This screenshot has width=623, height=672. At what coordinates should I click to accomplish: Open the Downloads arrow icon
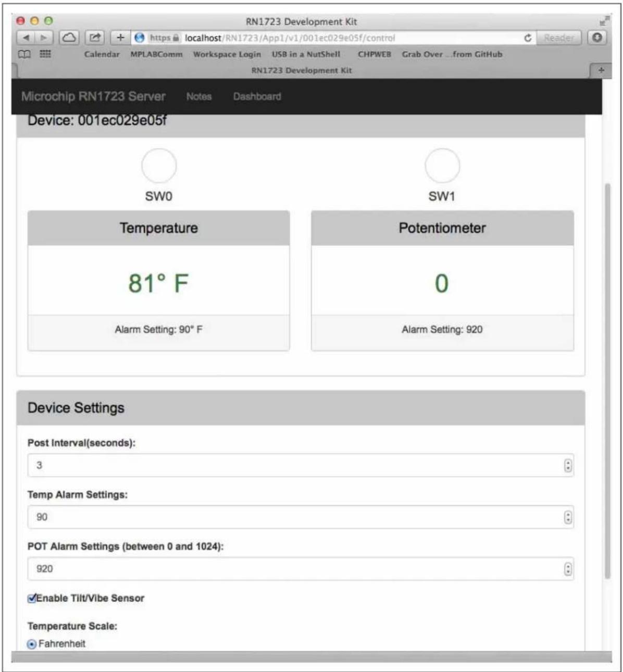click(597, 38)
